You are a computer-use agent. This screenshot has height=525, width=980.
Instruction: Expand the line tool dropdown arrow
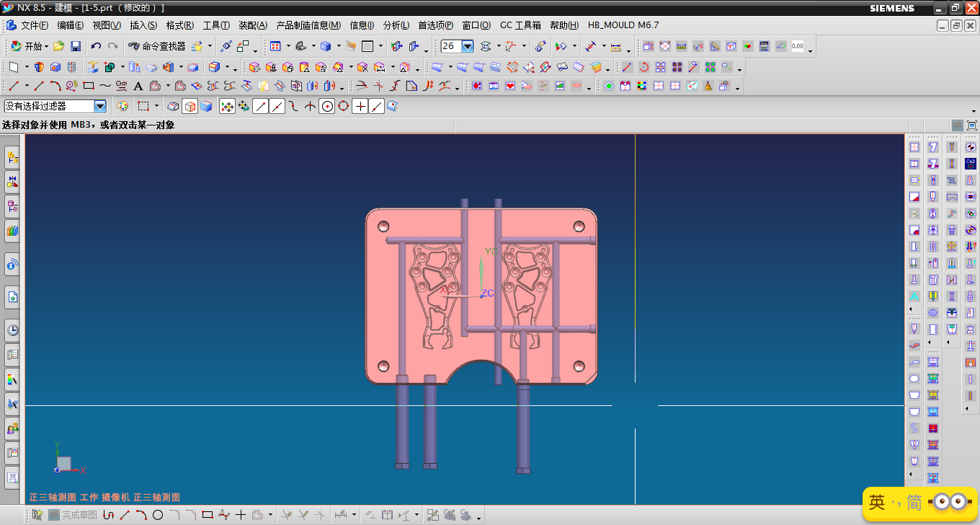pyautogui.click(x=25, y=86)
